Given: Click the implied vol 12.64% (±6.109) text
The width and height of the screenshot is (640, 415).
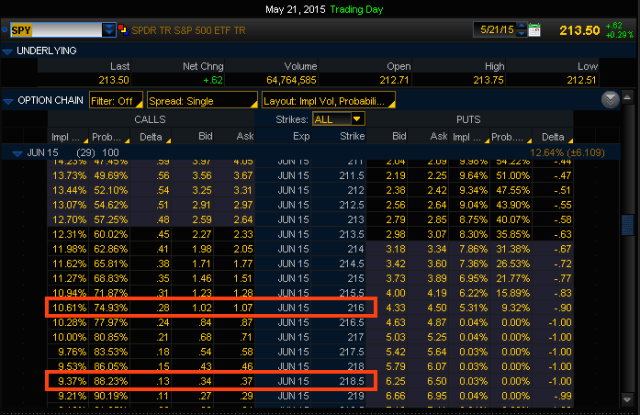Looking at the screenshot, I should [x=567, y=153].
